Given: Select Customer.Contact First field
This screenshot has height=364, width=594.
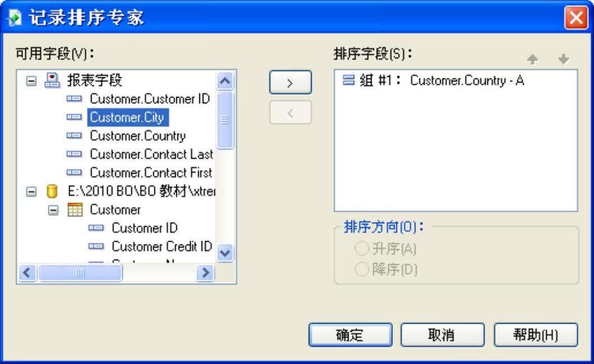Looking at the screenshot, I should coord(151,173).
